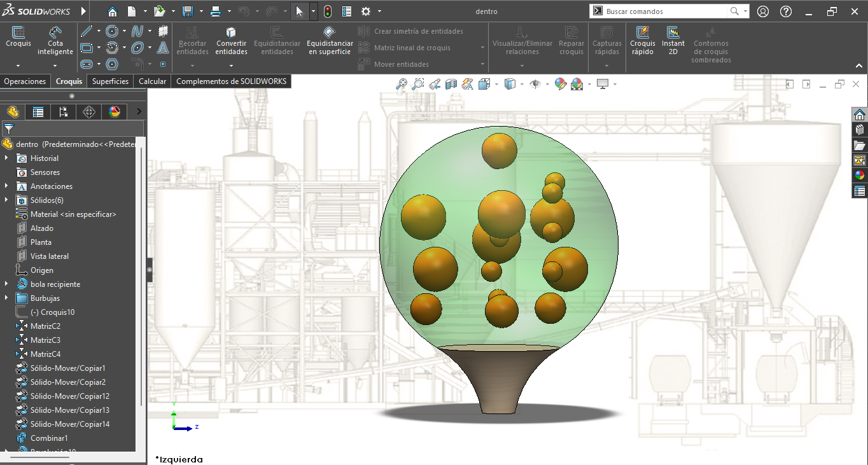Expand the Sólidos(6) tree node

[x=6, y=200]
